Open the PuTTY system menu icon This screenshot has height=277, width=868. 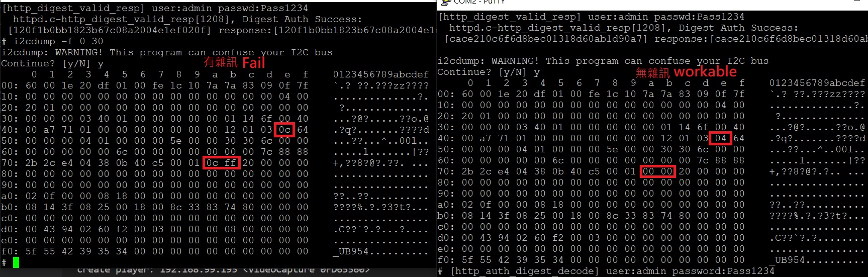[444, 3]
